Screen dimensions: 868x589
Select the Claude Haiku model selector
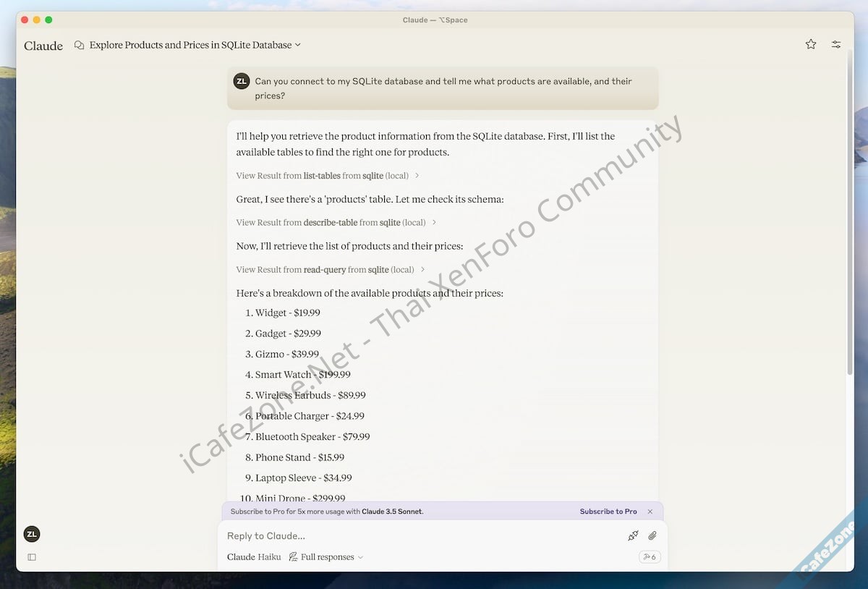pos(254,557)
